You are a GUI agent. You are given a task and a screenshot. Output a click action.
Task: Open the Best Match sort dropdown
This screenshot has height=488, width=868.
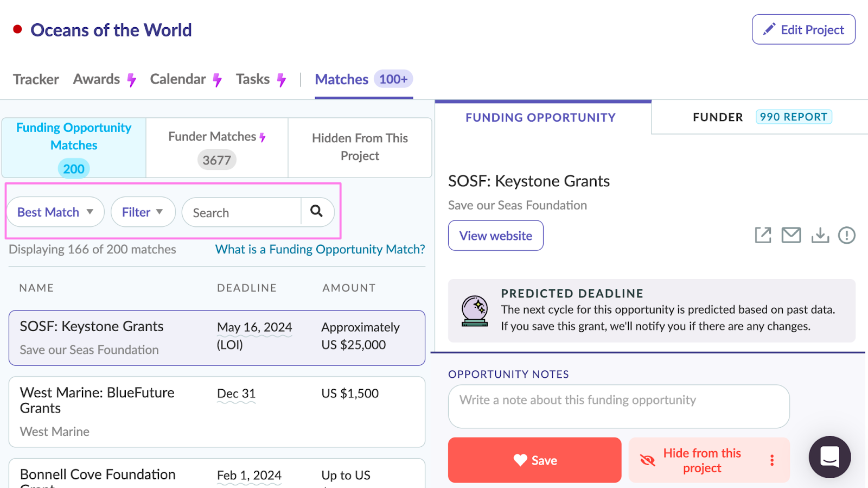click(x=55, y=212)
